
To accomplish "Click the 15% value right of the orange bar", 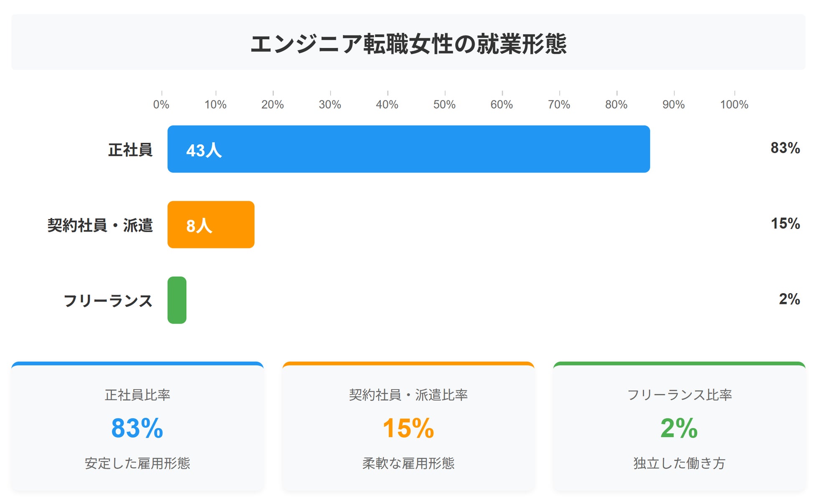I will (785, 223).
